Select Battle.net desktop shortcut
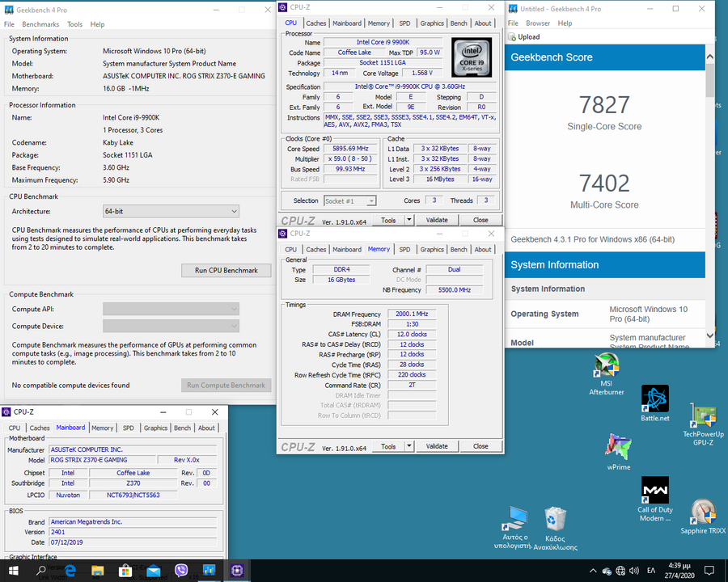The image size is (728, 582). coord(655,403)
